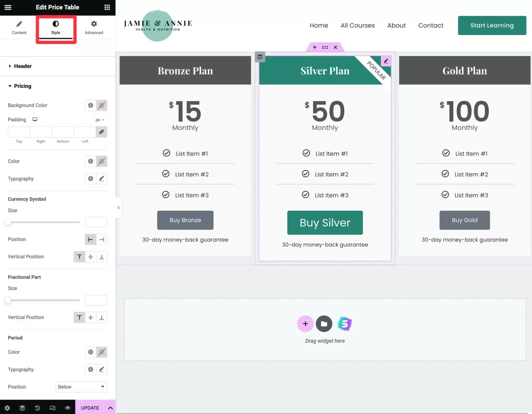Click global color icon for Period Color

(91, 352)
